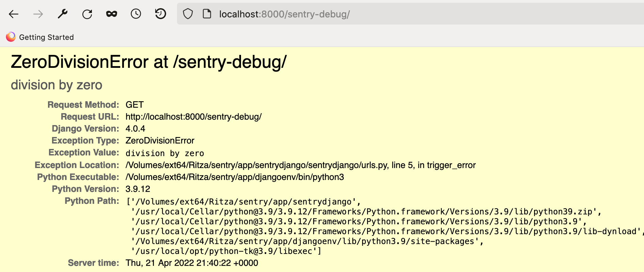Image resolution: width=644 pixels, height=272 pixels.
Task: Click the site-packages entry in Python Path
Action: (307, 241)
